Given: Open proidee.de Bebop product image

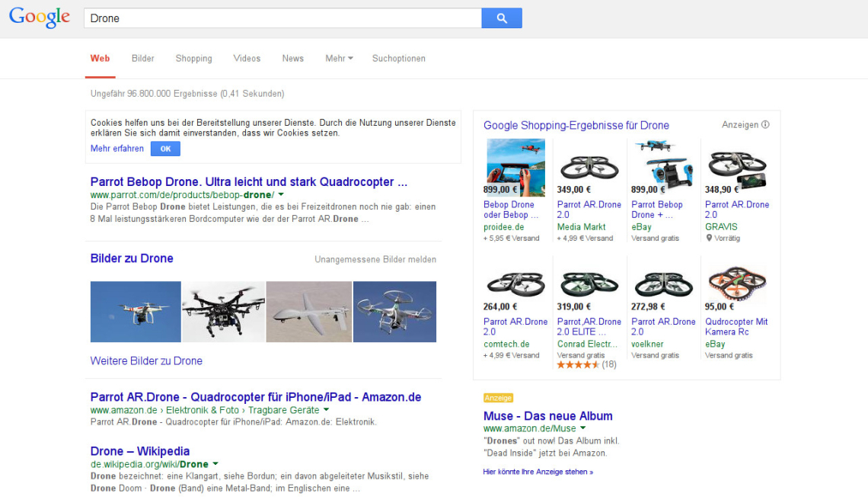Looking at the screenshot, I should point(516,168).
